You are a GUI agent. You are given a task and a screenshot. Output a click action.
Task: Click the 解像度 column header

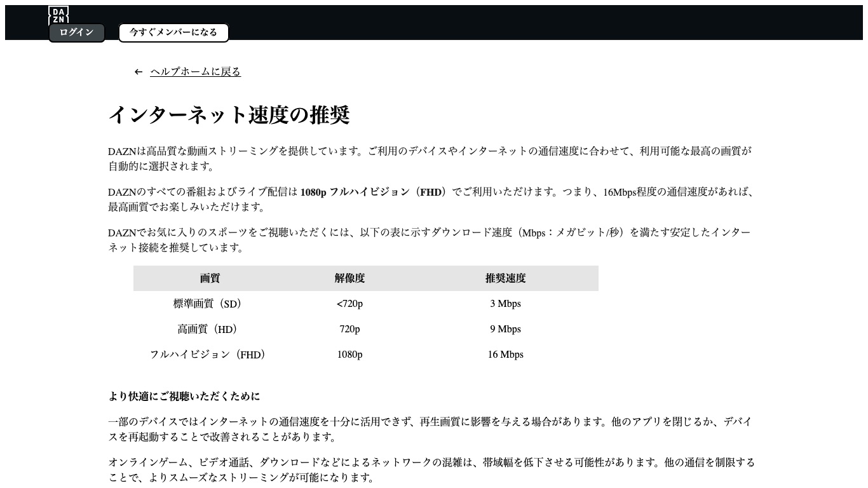coord(349,278)
